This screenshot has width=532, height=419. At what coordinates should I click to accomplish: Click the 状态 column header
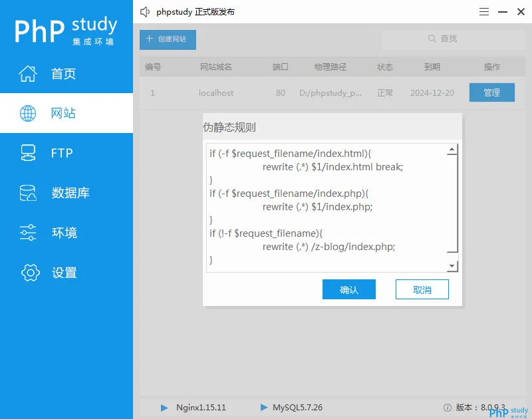click(385, 67)
